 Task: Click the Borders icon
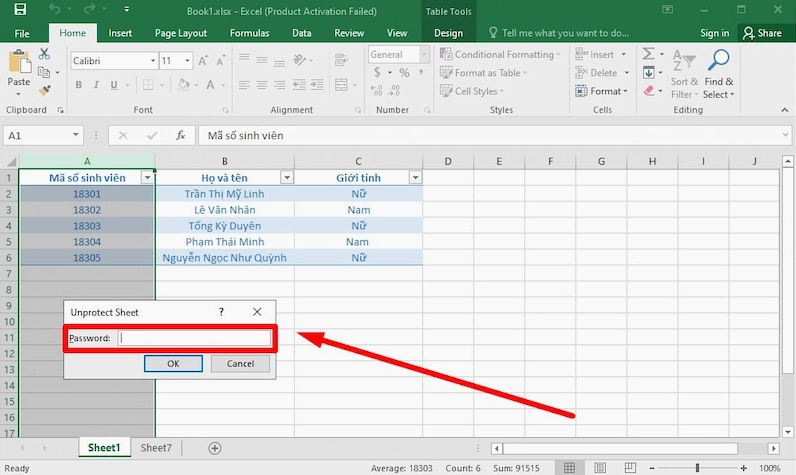pyautogui.click(x=148, y=85)
